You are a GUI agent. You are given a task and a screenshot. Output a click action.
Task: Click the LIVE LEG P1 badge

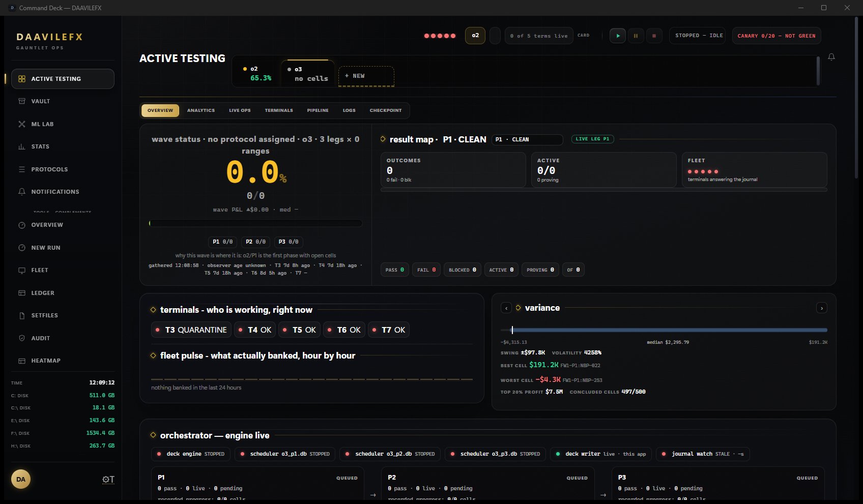click(593, 139)
